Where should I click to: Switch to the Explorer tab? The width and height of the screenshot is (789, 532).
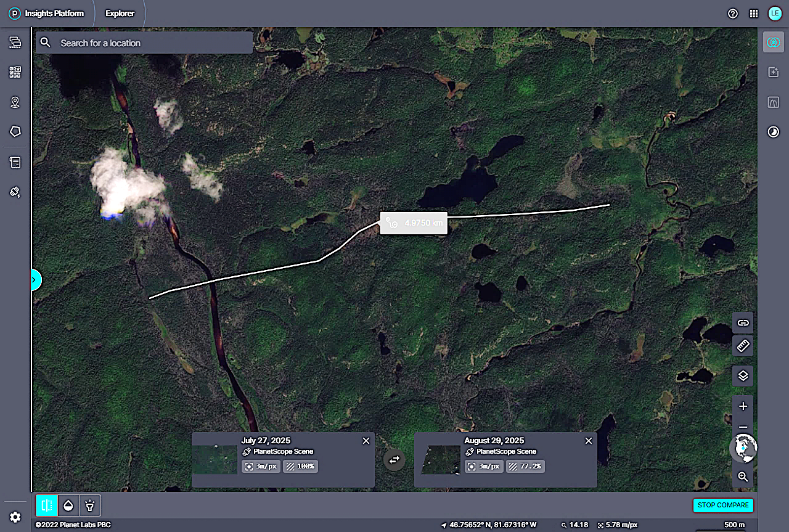120,14
